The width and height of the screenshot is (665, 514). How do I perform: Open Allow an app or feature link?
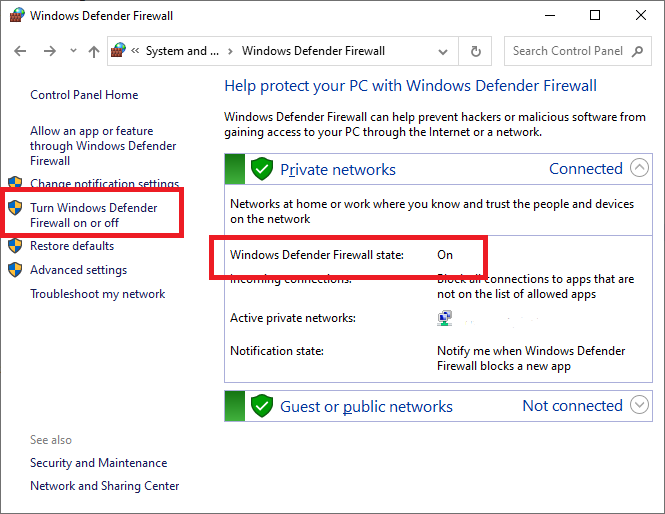(x=103, y=146)
